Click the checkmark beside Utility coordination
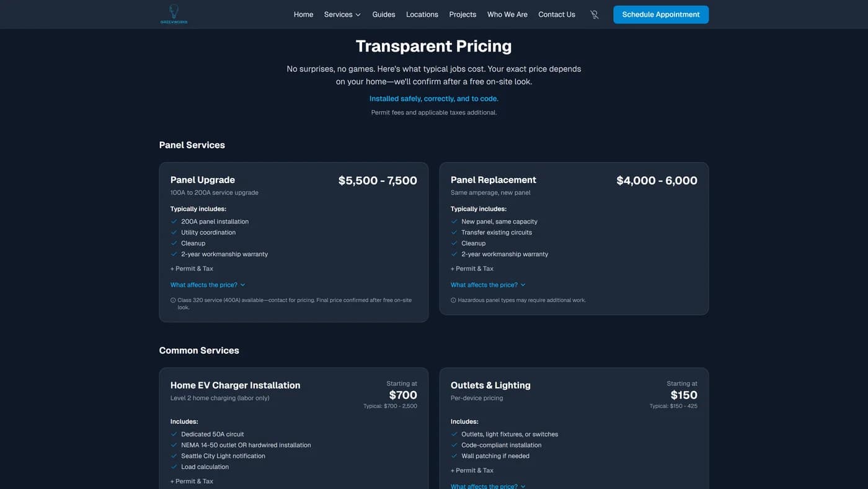 pos(174,232)
